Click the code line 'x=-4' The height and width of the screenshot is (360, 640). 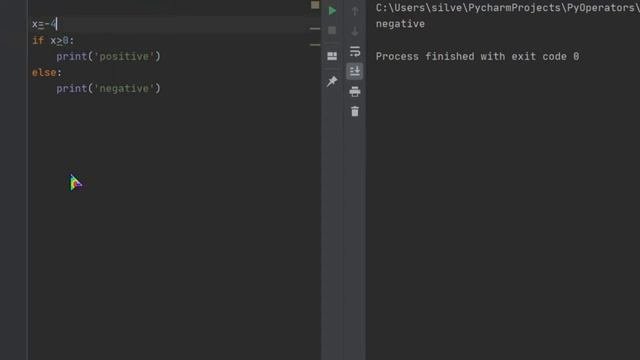click(45, 24)
